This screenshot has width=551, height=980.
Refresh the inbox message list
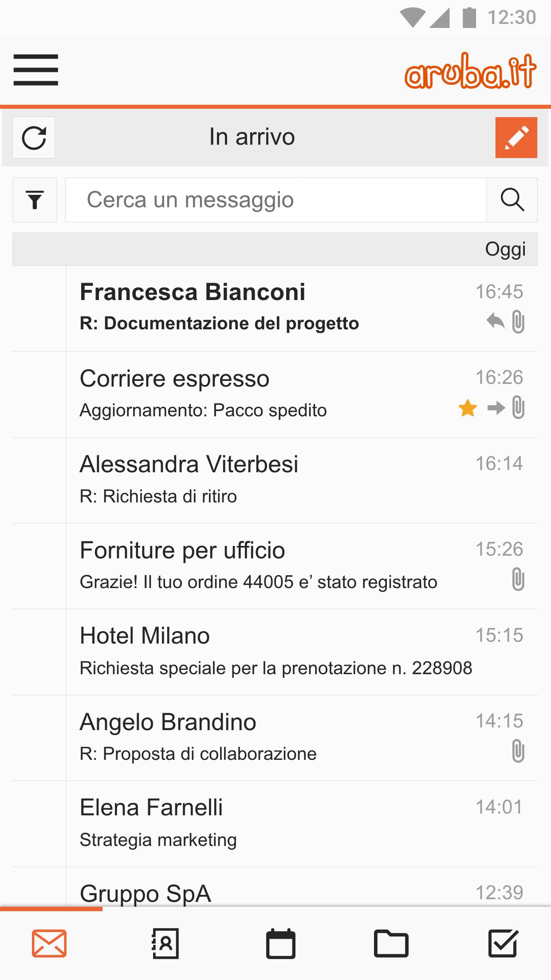coord(34,138)
